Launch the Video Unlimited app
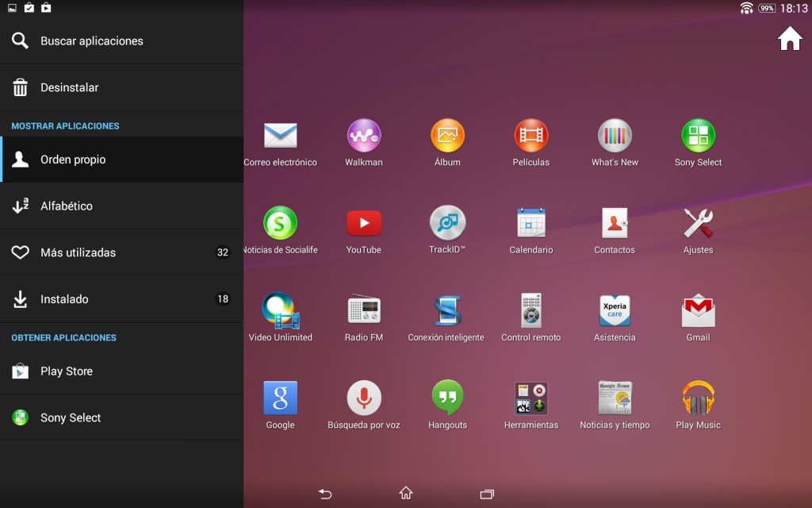This screenshot has height=508, width=812. 280,311
